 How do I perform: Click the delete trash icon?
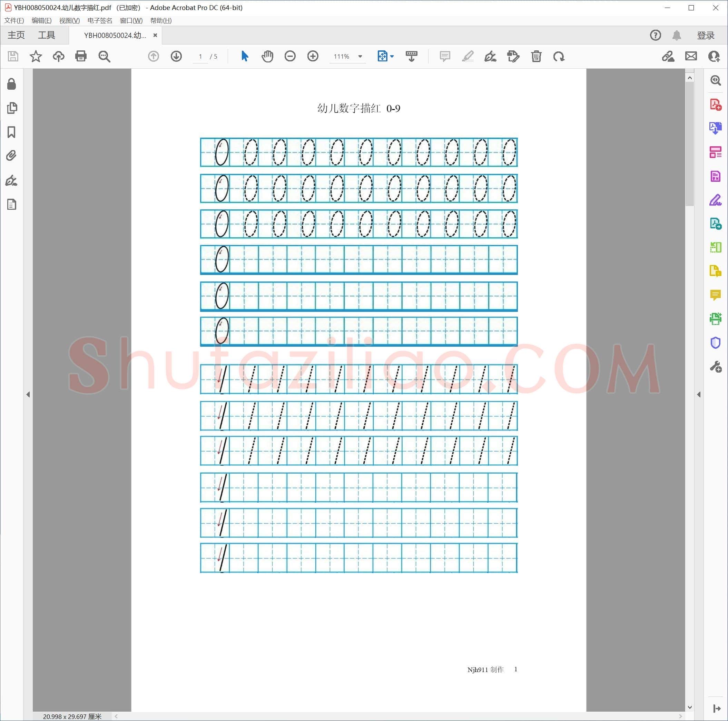536,57
